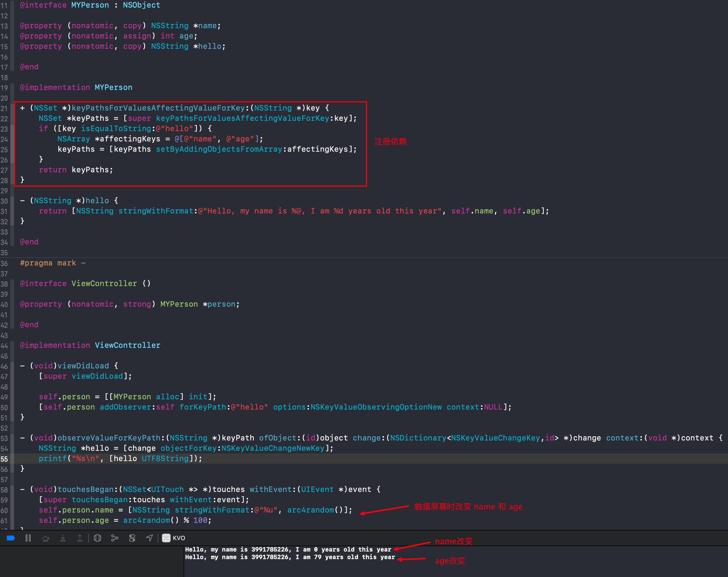728x577 pixels.
Task: Click NSObject superclass on line 11
Action: [141, 5]
